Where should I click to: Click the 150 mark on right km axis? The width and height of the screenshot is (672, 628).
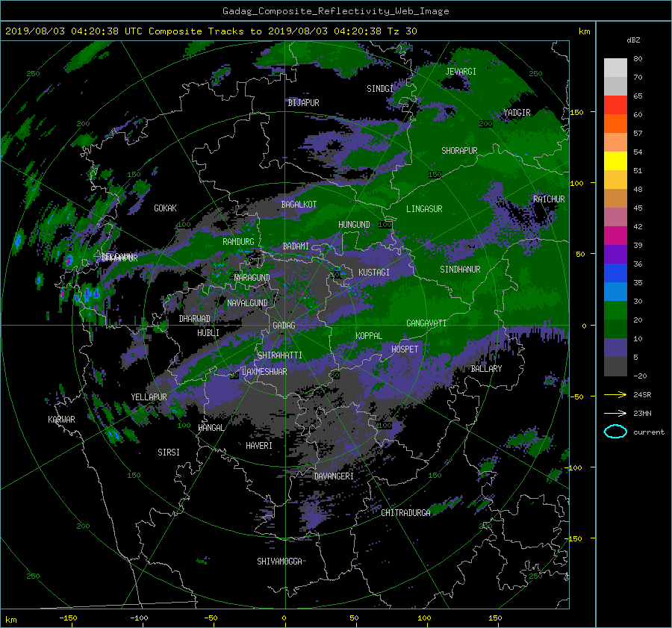576,112
